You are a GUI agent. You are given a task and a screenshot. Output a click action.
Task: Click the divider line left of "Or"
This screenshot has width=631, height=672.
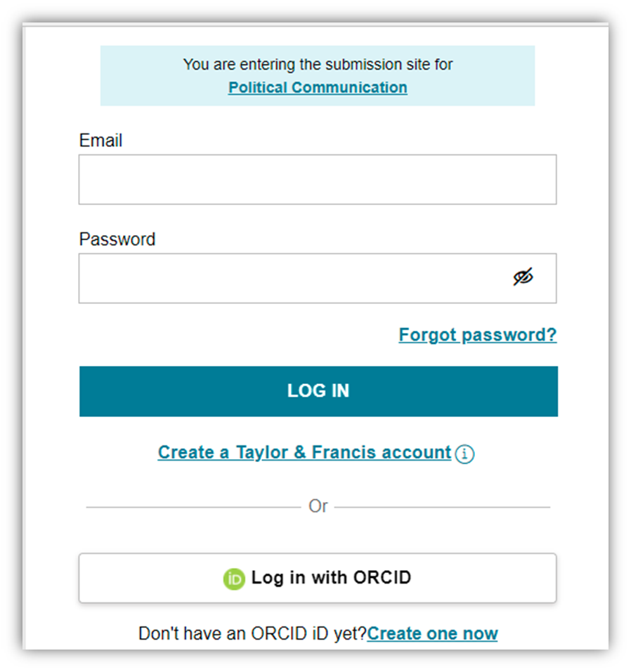click(x=193, y=507)
